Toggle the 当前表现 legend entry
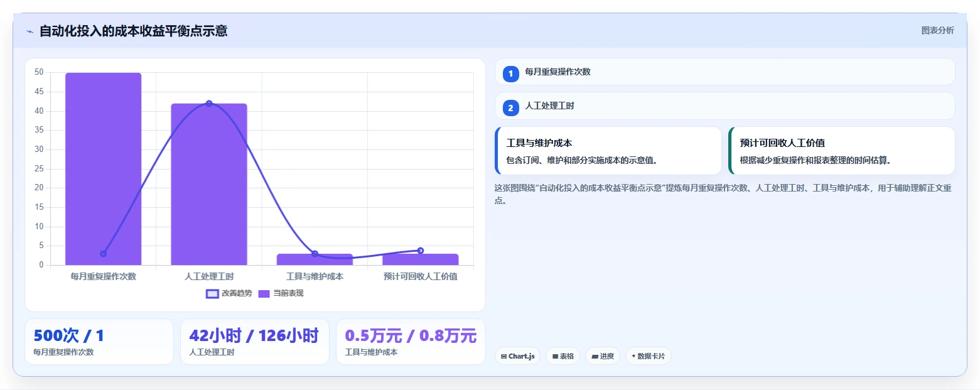Image resolution: width=980 pixels, height=390 pixels. tap(281, 293)
